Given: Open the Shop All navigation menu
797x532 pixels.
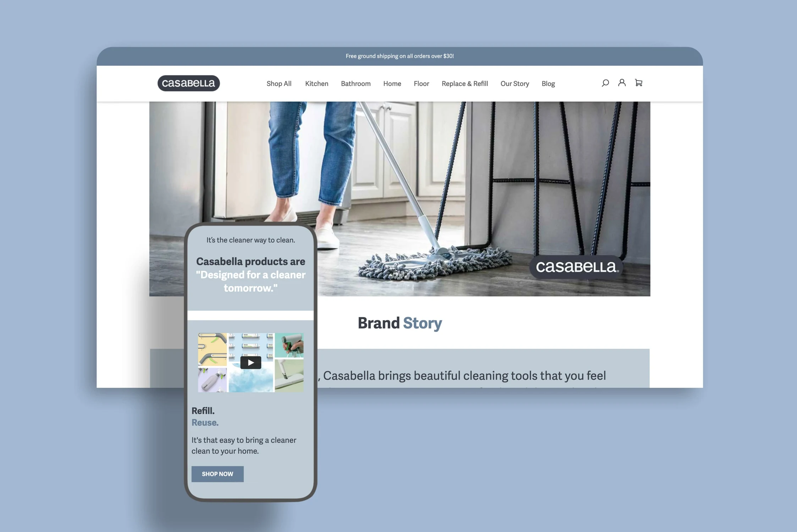Looking at the screenshot, I should point(279,83).
